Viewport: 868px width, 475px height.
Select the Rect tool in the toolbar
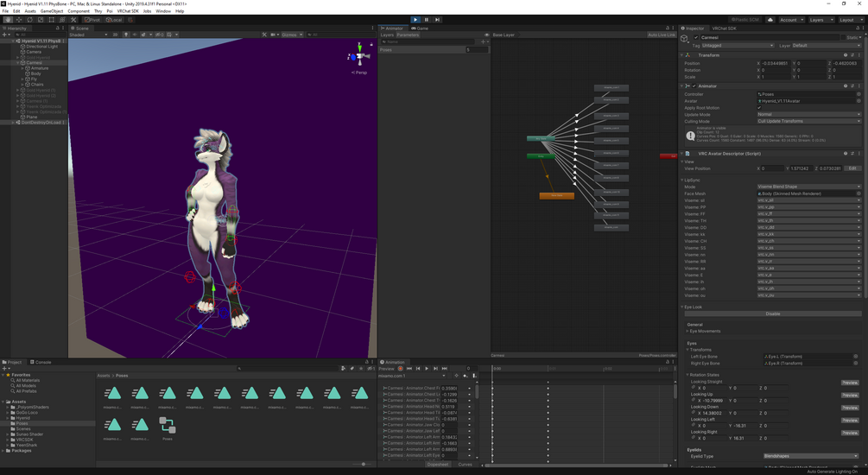tap(52, 19)
